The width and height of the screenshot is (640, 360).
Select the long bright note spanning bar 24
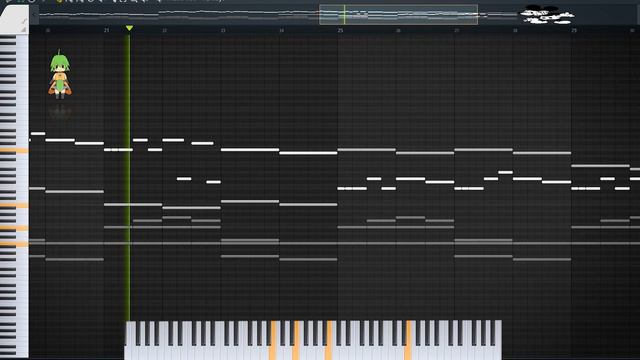pos(308,153)
